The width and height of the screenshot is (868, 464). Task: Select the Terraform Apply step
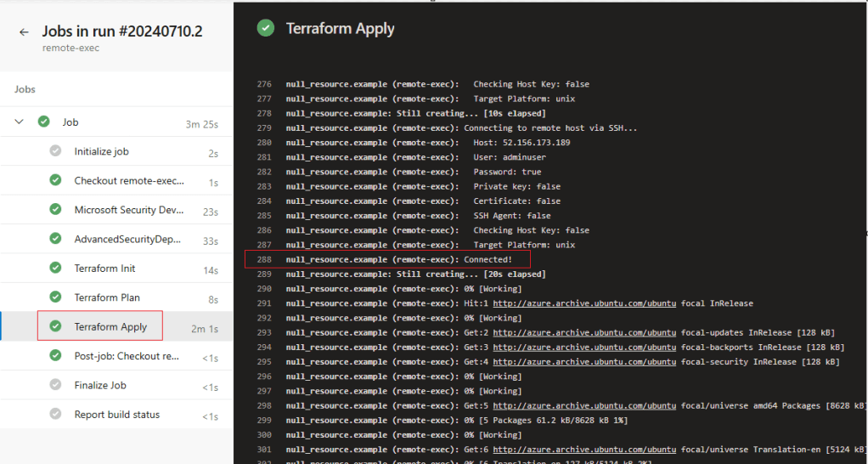click(110, 327)
